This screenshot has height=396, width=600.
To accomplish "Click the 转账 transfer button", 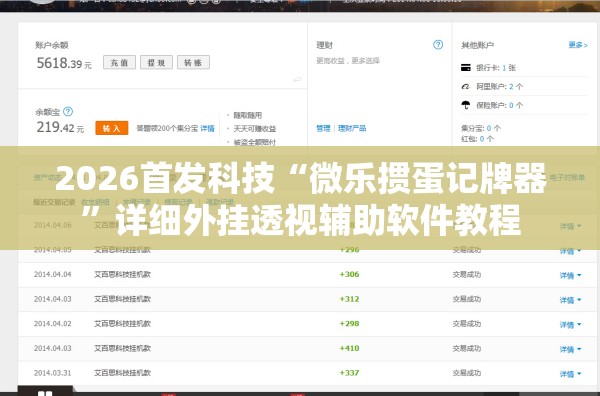I will 193,62.
